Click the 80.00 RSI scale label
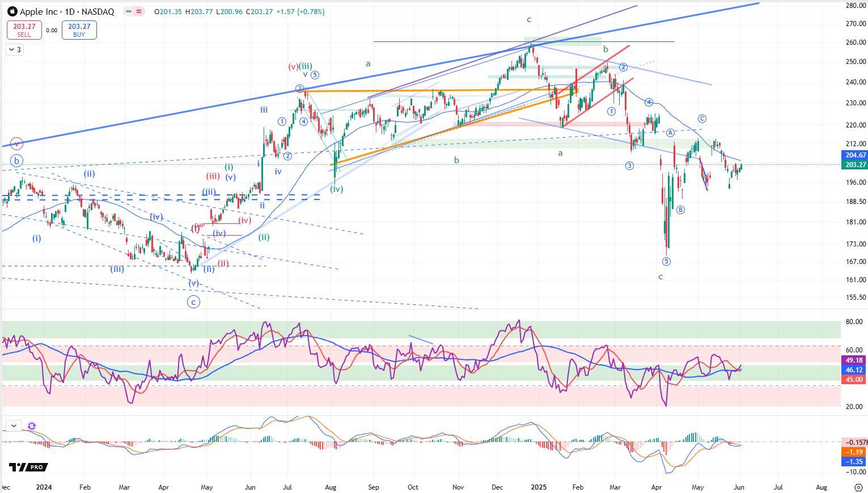This screenshot has width=868, height=493. (x=854, y=322)
